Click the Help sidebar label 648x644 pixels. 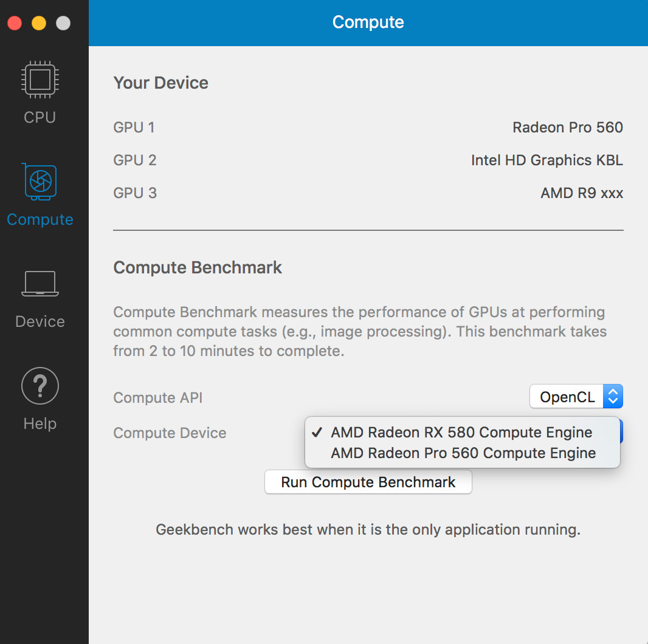point(40,423)
